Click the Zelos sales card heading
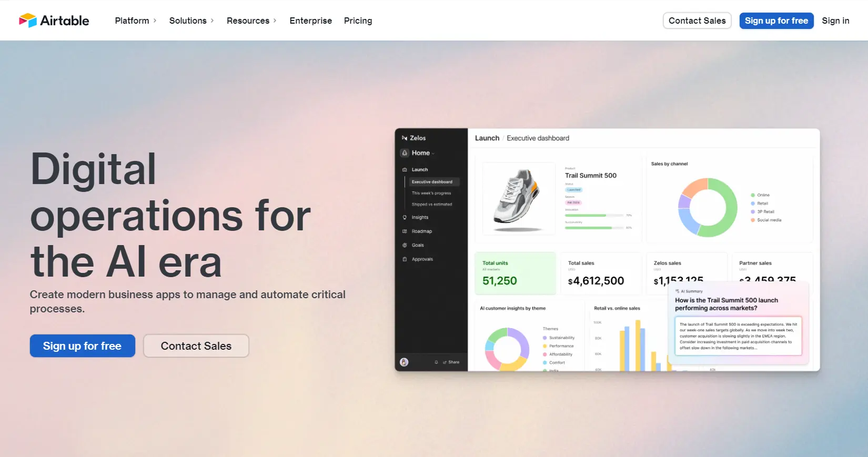This screenshot has height=457, width=868. coord(668,263)
